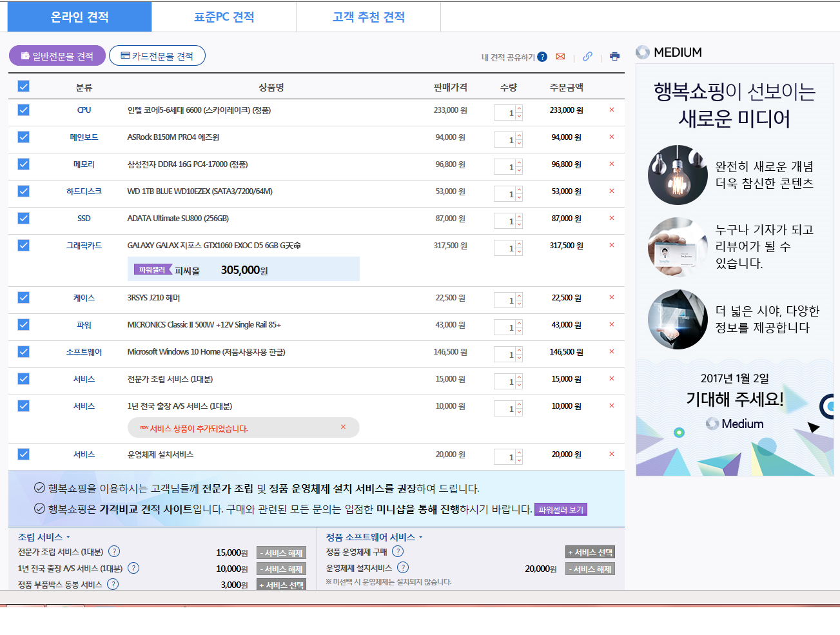This screenshot has height=635, width=840.
Task: Uncheck the 메인보드 row checkbox
Action: click(x=24, y=137)
